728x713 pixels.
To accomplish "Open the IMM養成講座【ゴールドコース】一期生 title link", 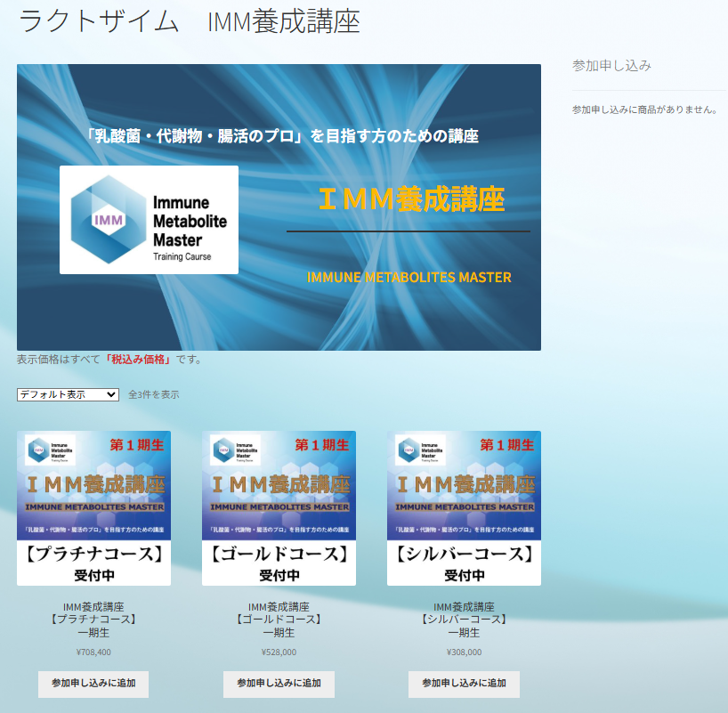I will pos(279,620).
